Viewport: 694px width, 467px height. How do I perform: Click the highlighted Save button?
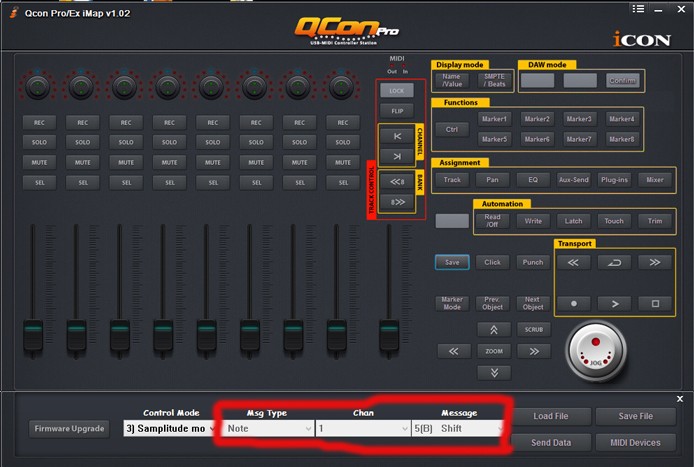pos(452,262)
